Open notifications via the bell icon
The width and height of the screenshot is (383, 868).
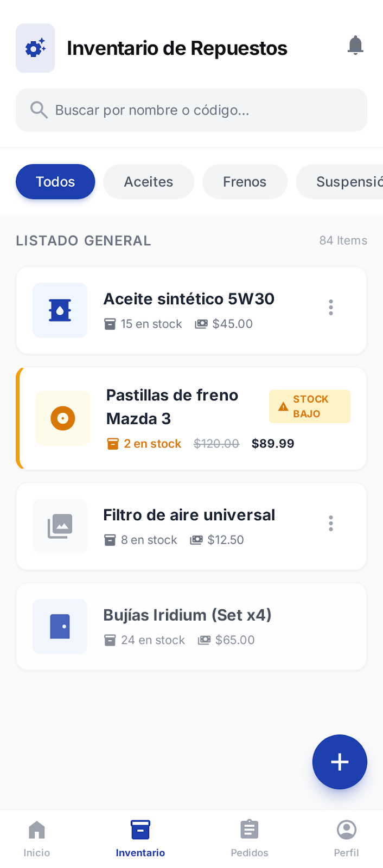click(355, 45)
